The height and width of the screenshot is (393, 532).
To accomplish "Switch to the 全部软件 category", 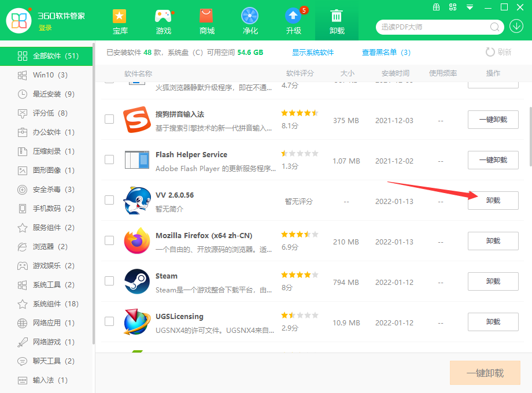I will 46,56.
